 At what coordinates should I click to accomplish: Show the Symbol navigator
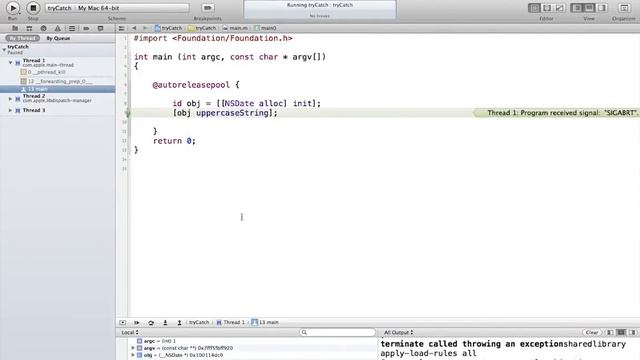29,28
